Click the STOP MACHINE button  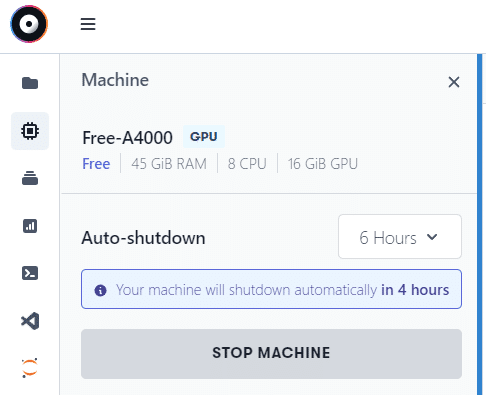click(271, 354)
